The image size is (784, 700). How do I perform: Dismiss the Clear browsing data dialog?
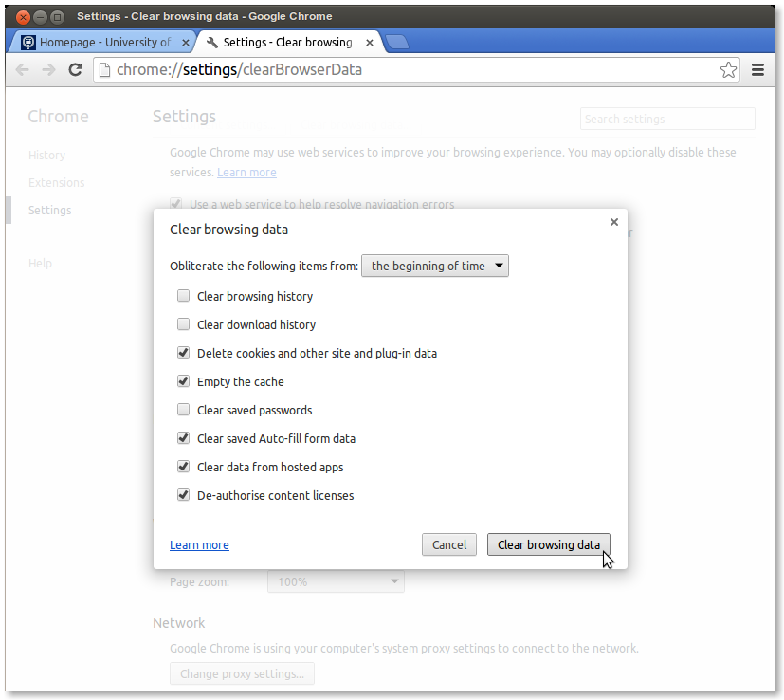click(614, 222)
